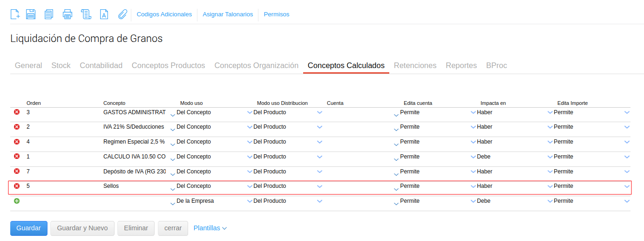644x241 pixels.
Task: Remove the Sellos row with red X
Action: click(17, 186)
